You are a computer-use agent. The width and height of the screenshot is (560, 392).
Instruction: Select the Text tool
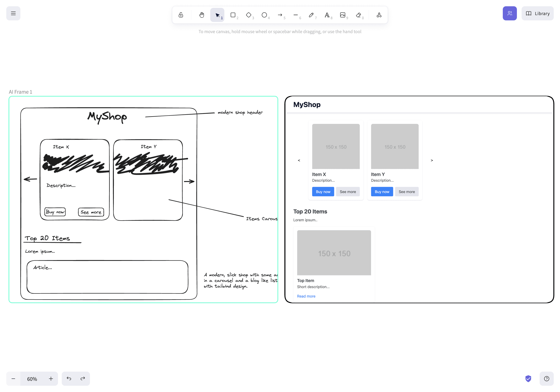327,15
